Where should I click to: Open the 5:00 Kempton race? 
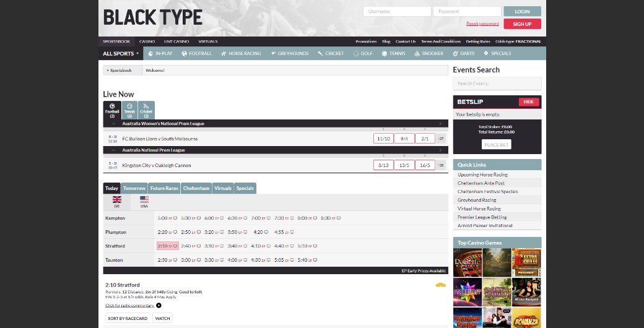tap(168, 218)
